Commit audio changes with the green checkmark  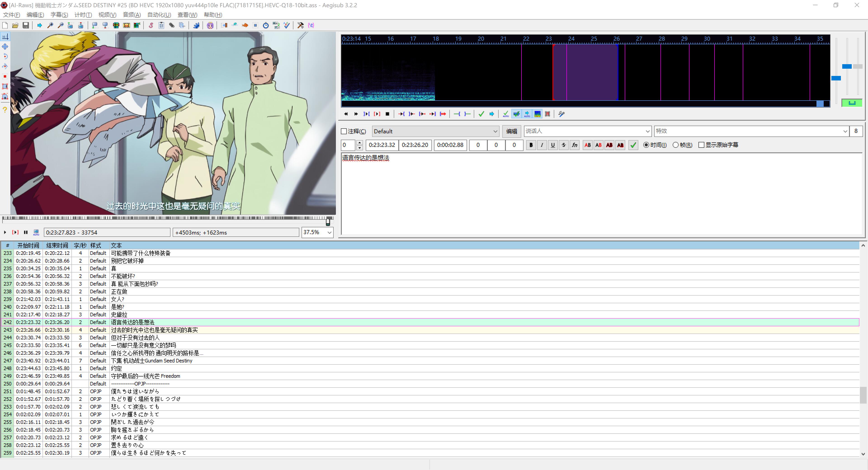click(x=481, y=114)
